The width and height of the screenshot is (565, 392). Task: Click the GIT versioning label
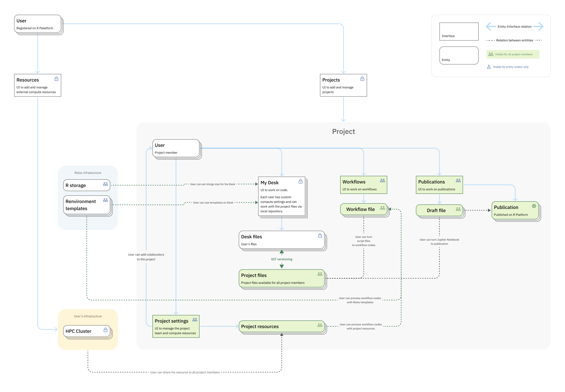tap(282, 259)
